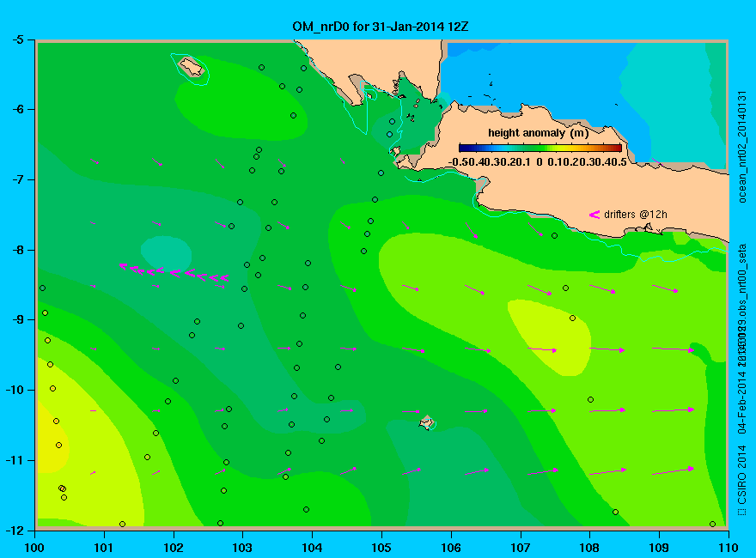
Task: Click longitude tick label 105
Action: [381, 548]
